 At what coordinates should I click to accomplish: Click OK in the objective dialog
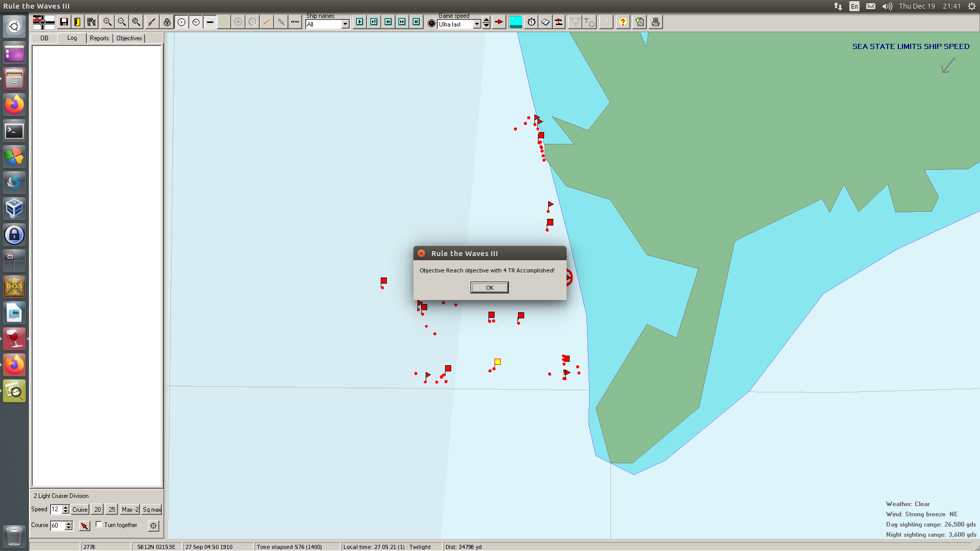(489, 288)
